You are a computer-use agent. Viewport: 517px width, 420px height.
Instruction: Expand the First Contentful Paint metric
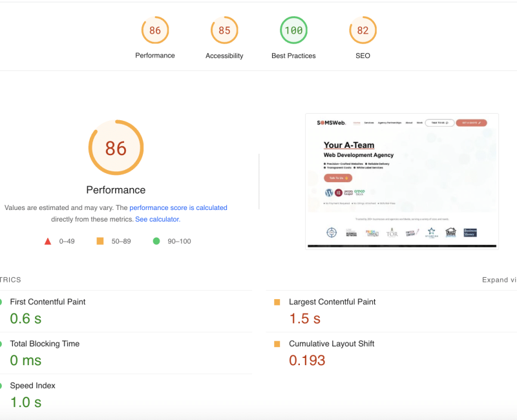coord(48,302)
